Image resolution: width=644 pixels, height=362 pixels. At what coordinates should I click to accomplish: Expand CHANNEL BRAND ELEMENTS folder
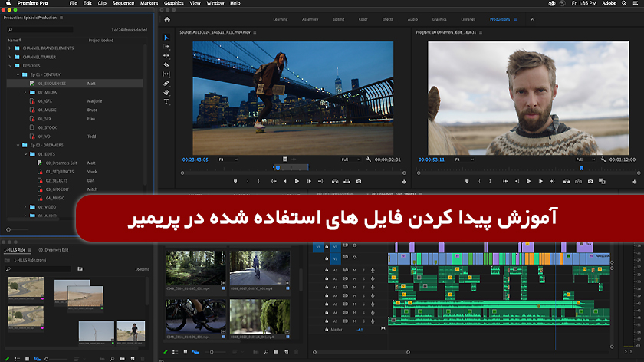click(10, 48)
